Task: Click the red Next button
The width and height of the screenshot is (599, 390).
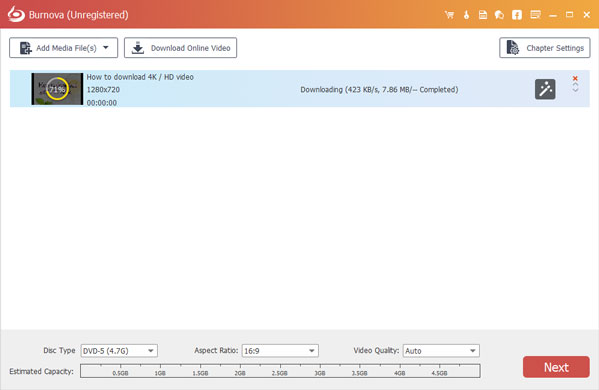Action: tap(556, 367)
